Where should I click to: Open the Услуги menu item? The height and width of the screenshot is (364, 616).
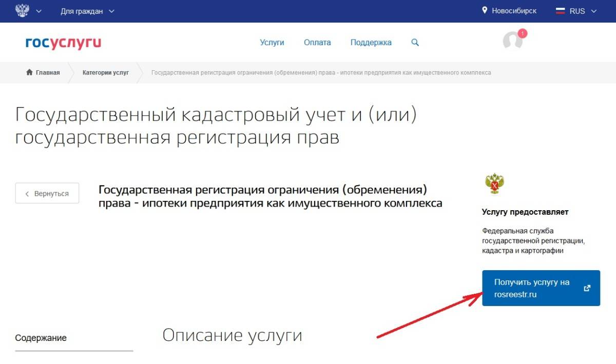tap(272, 43)
